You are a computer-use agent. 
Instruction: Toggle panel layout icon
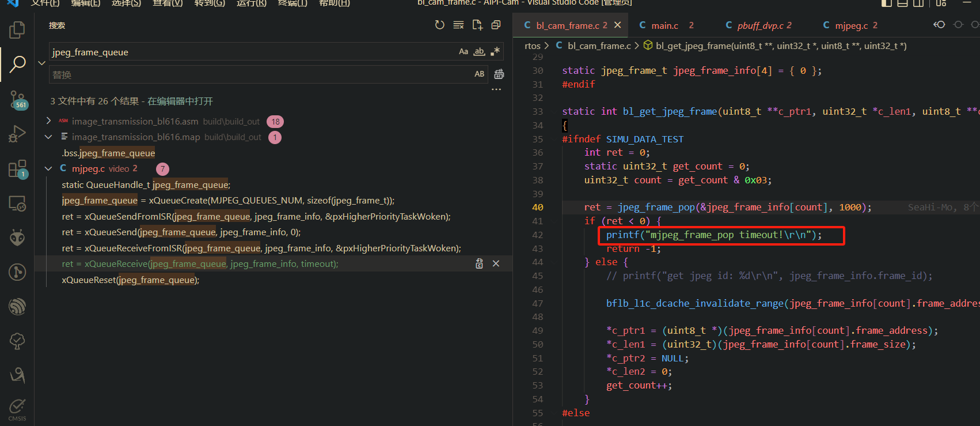coord(903,3)
